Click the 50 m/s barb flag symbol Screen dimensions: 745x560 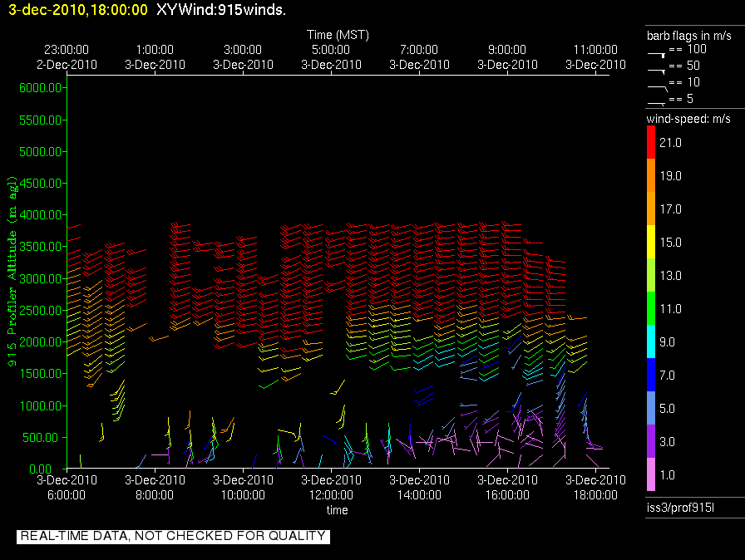pyautogui.click(x=656, y=71)
